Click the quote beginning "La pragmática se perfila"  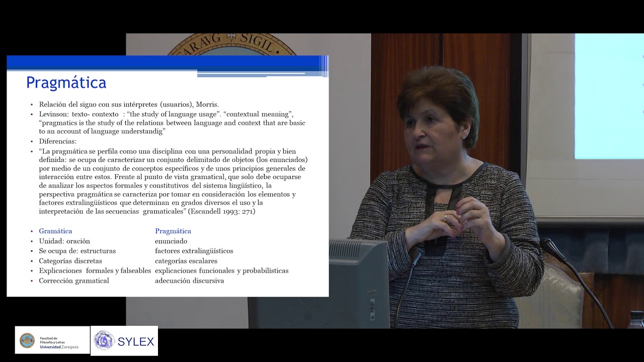(x=174, y=181)
